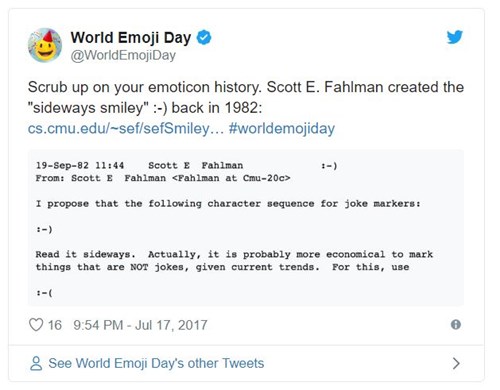The height and width of the screenshot is (390, 500).
Task: Open the tweet info icon
Action: pyautogui.click(x=456, y=324)
